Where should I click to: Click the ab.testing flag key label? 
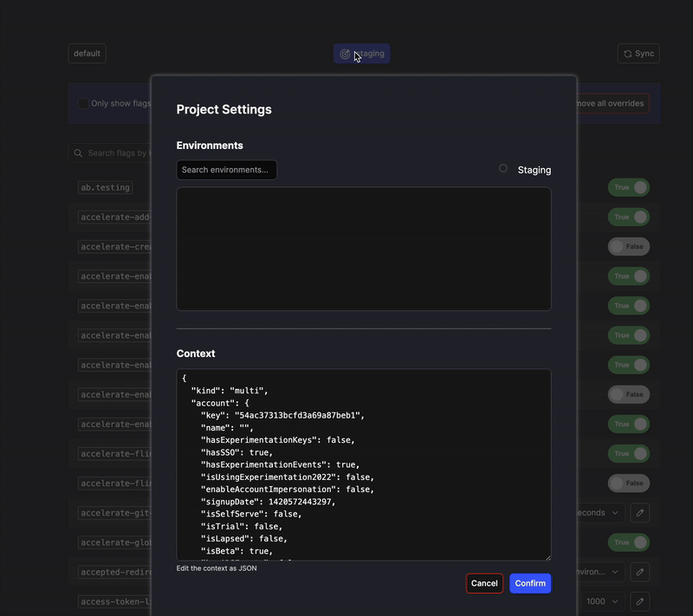(105, 187)
